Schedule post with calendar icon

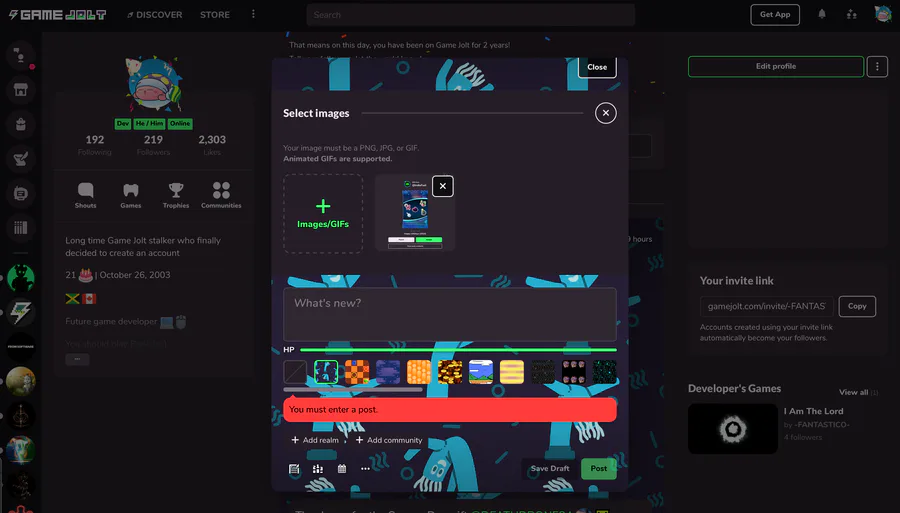click(x=342, y=469)
